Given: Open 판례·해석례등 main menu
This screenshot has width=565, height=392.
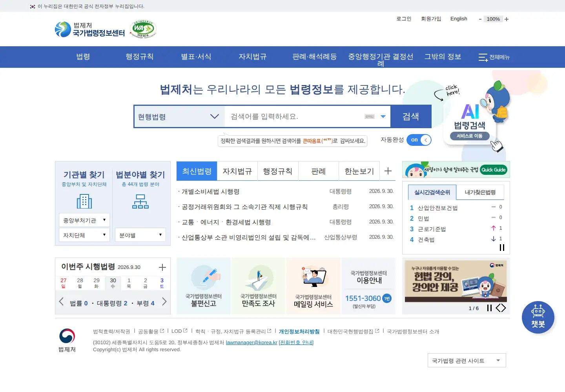Looking at the screenshot, I should (315, 57).
